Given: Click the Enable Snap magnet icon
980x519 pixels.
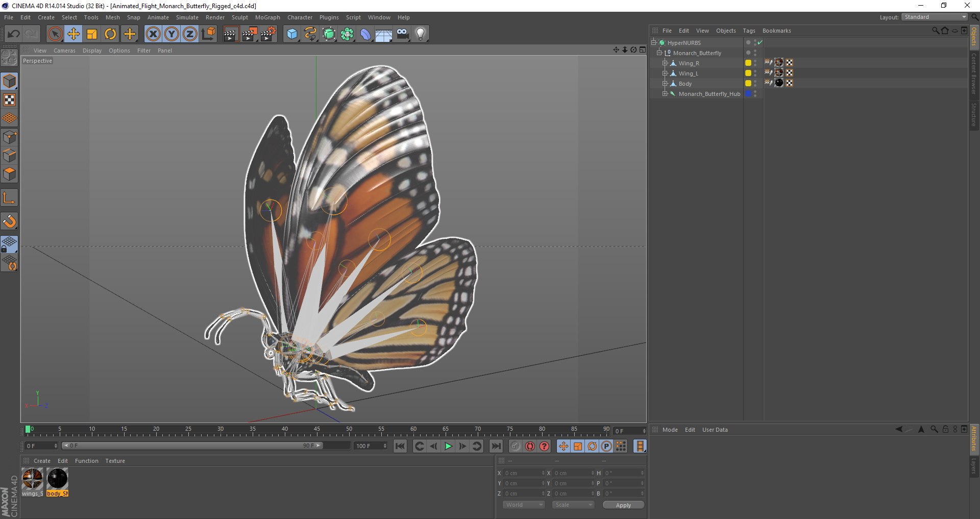Looking at the screenshot, I should (10, 221).
